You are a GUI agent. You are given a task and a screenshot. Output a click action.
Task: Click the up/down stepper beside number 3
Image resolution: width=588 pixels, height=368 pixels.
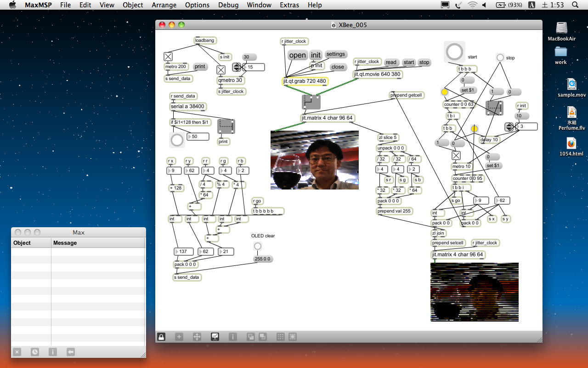click(x=509, y=126)
